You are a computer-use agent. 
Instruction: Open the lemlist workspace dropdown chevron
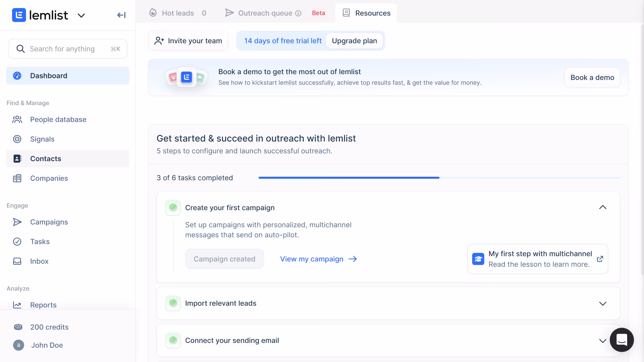coord(81,16)
